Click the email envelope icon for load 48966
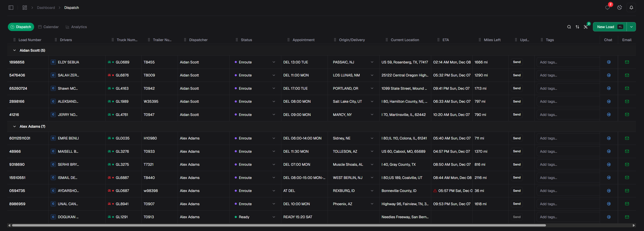 [x=627, y=151]
